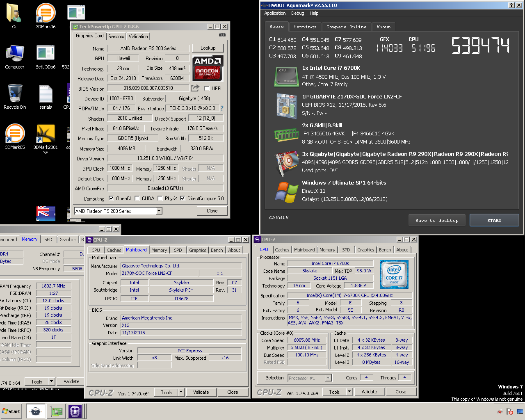
Task: Click Close in CPU-Z Mainboard window
Action: point(233,392)
